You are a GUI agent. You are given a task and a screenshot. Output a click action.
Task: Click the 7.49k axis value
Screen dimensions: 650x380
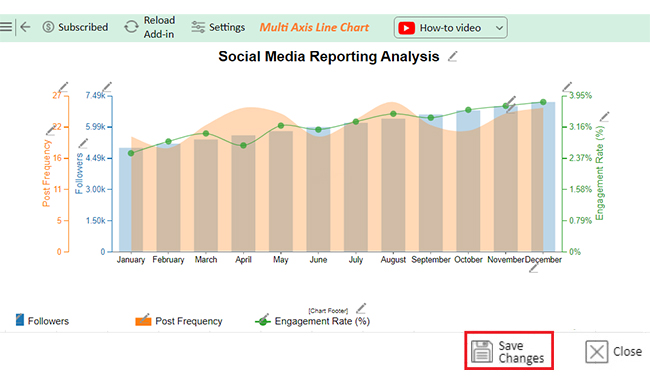coord(95,96)
